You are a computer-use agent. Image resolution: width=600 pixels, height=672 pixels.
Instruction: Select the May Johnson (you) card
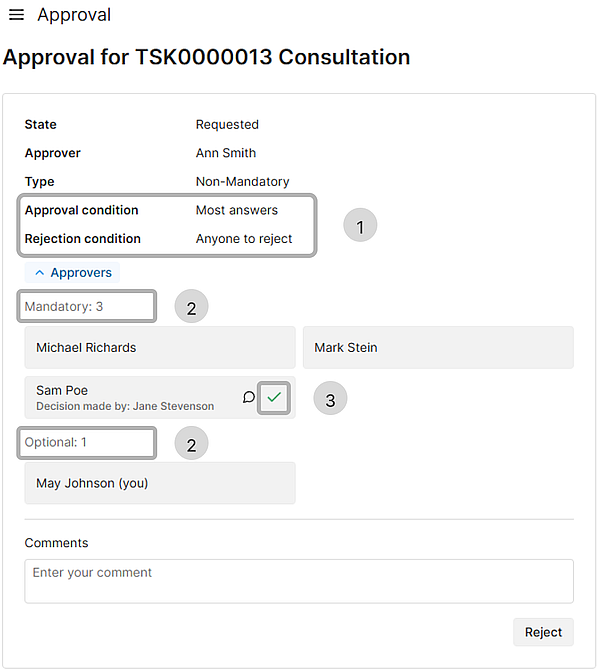(160, 483)
